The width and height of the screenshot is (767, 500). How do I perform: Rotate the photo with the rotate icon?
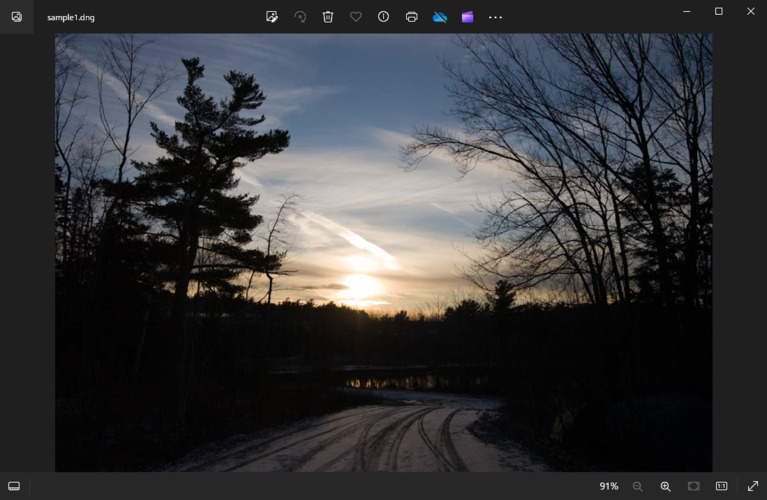click(300, 17)
